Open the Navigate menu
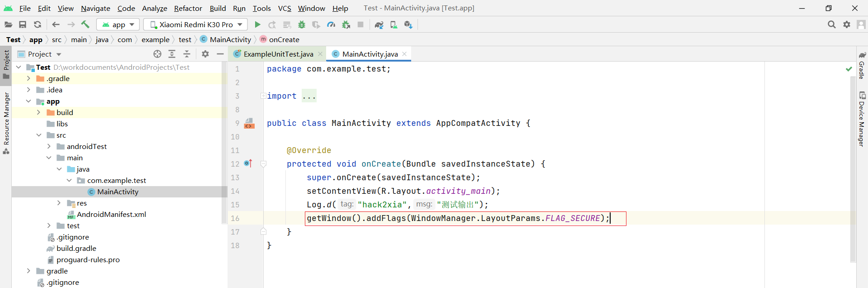The height and width of the screenshot is (288, 868). pos(95,8)
